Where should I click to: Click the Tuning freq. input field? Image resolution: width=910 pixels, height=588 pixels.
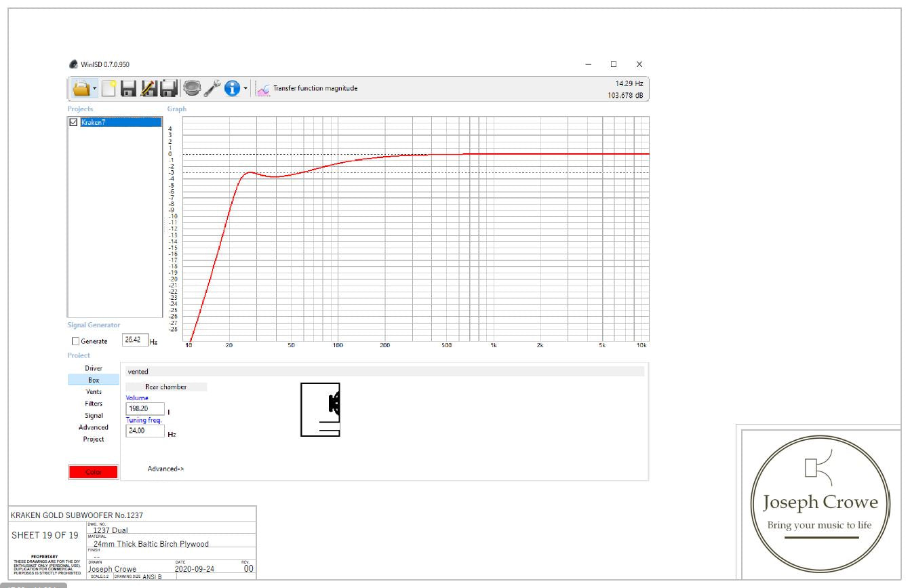(x=145, y=431)
